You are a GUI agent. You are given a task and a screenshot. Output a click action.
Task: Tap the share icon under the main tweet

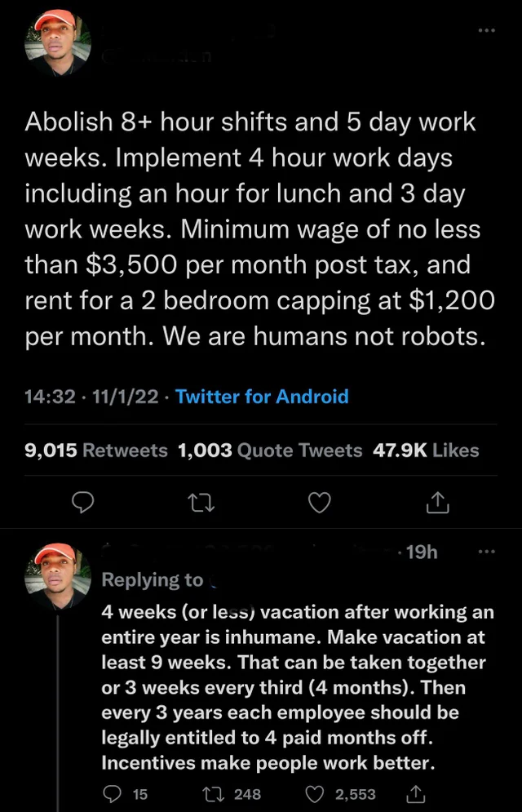(438, 504)
